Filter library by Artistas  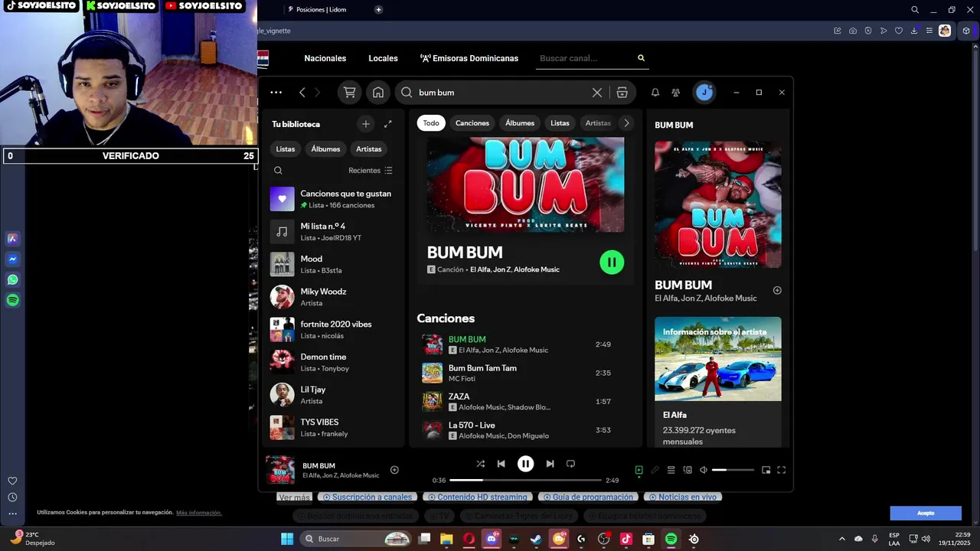[x=368, y=149]
